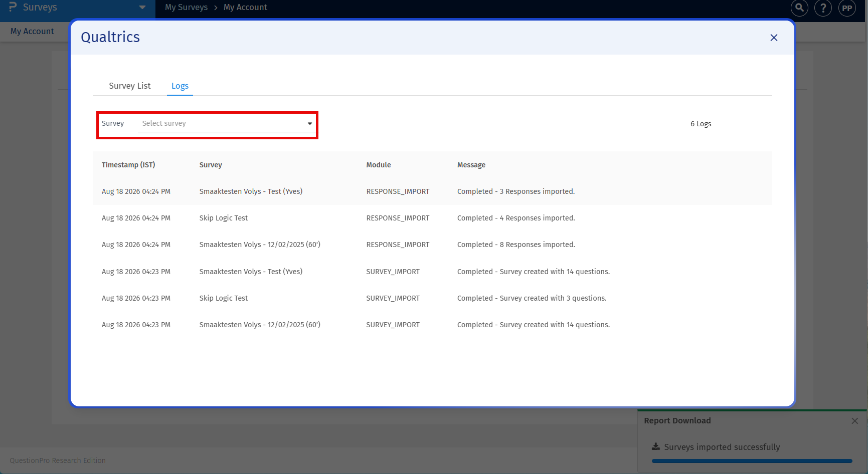
Task: Click the Surveys product label
Action: click(40, 7)
